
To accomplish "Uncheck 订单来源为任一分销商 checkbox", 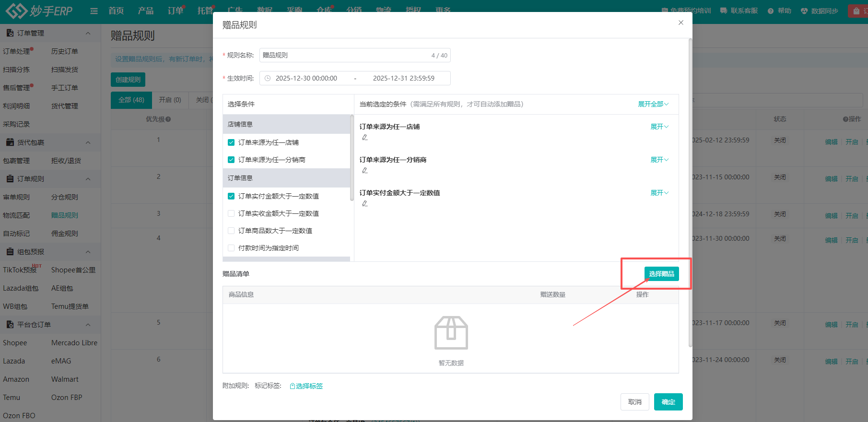I will pyautogui.click(x=231, y=160).
